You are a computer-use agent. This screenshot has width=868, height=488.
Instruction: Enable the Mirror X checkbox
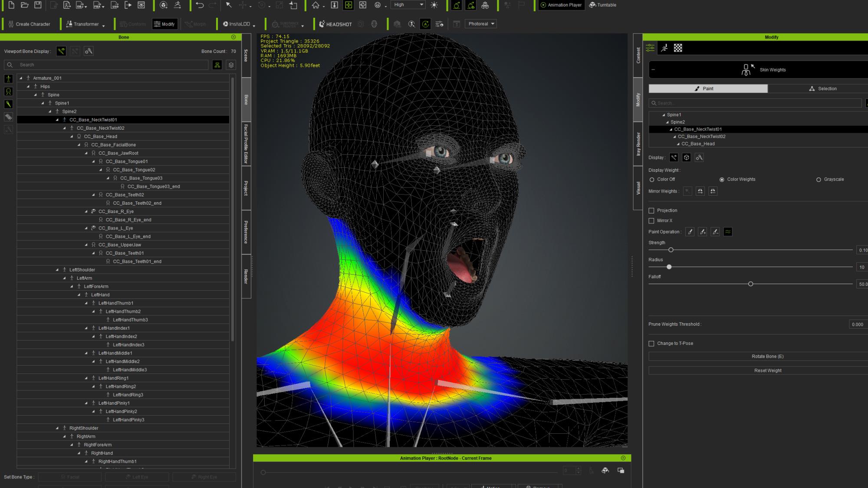click(x=651, y=221)
